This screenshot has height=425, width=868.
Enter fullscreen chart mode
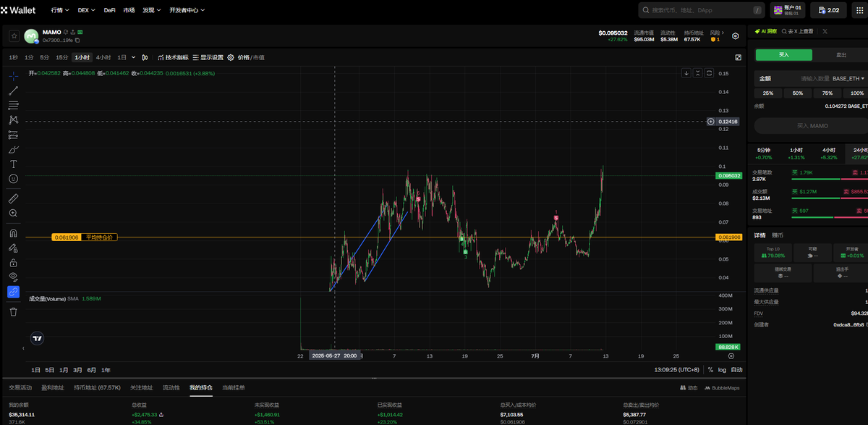point(738,57)
